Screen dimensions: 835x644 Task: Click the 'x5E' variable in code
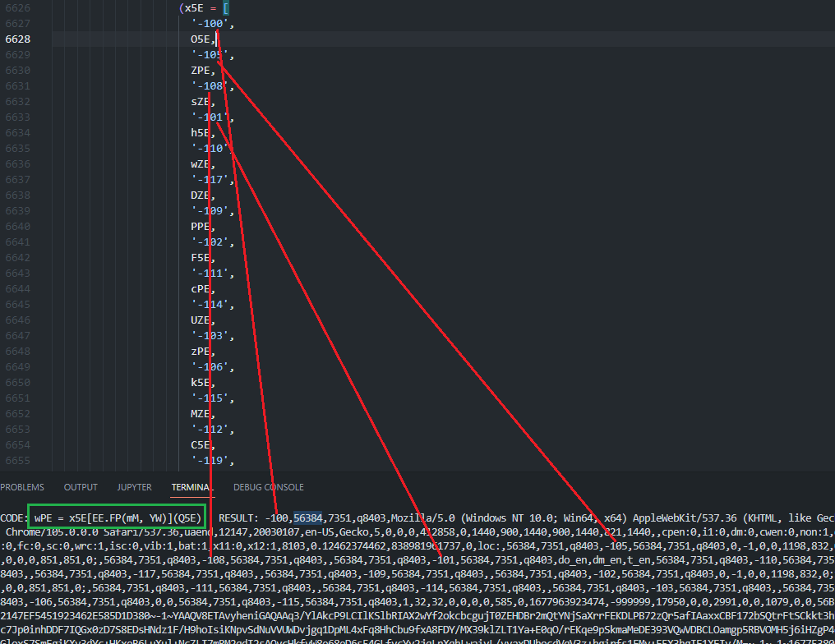click(x=194, y=8)
